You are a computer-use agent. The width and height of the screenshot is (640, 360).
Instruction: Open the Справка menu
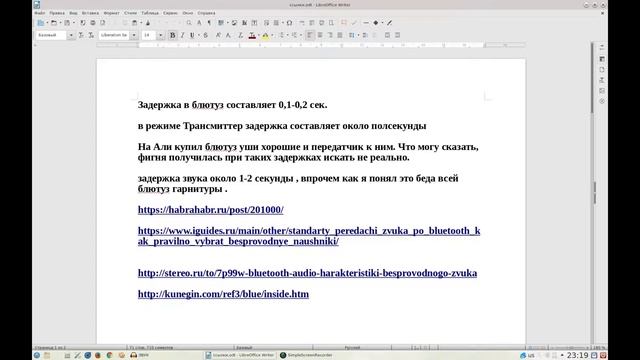[x=206, y=13]
